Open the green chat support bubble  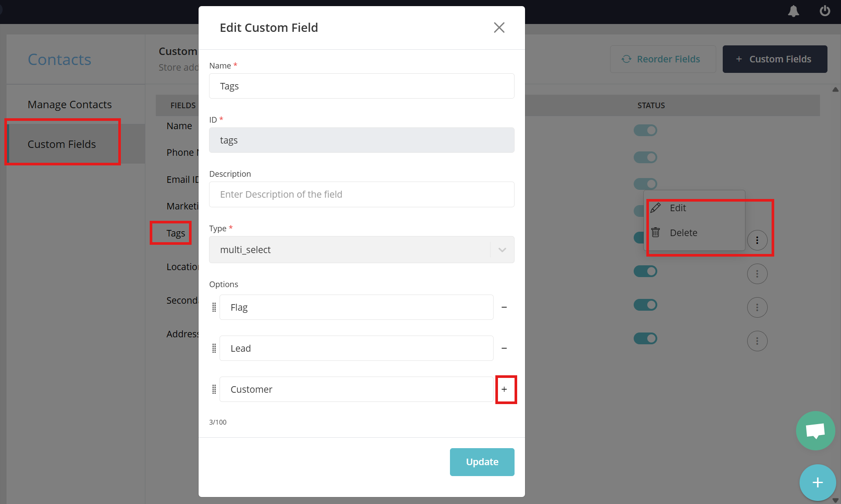pos(815,431)
